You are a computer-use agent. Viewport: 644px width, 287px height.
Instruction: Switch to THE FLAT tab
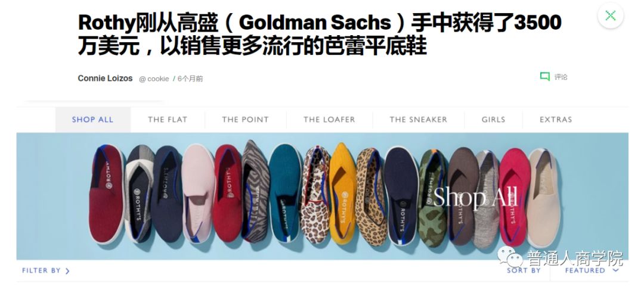pos(168,120)
